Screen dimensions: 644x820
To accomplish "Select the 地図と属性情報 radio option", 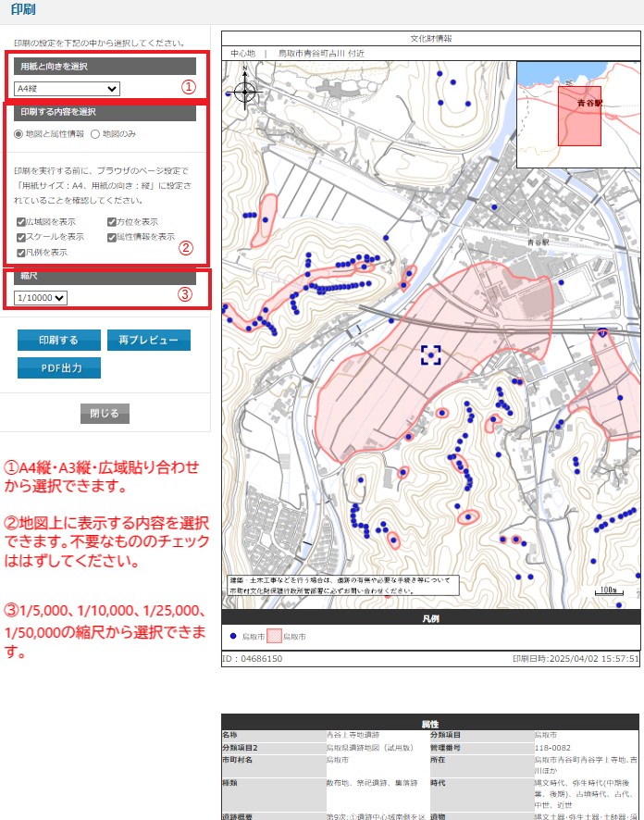I will coord(19,134).
